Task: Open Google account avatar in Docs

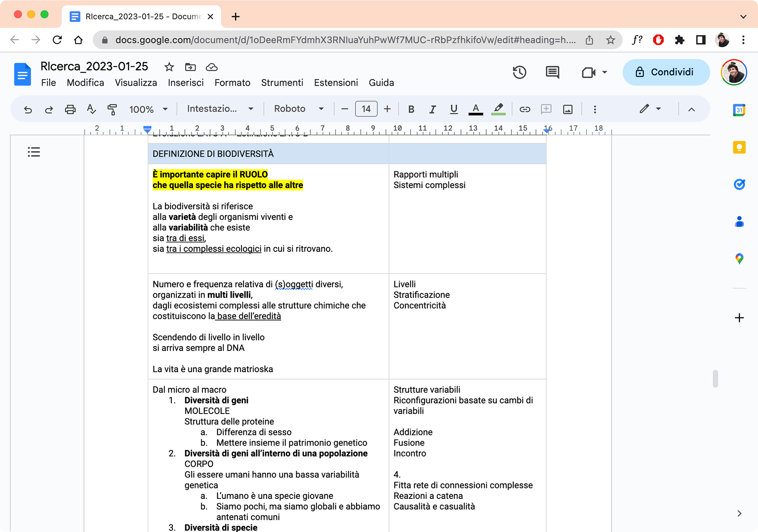Action: [734, 72]
